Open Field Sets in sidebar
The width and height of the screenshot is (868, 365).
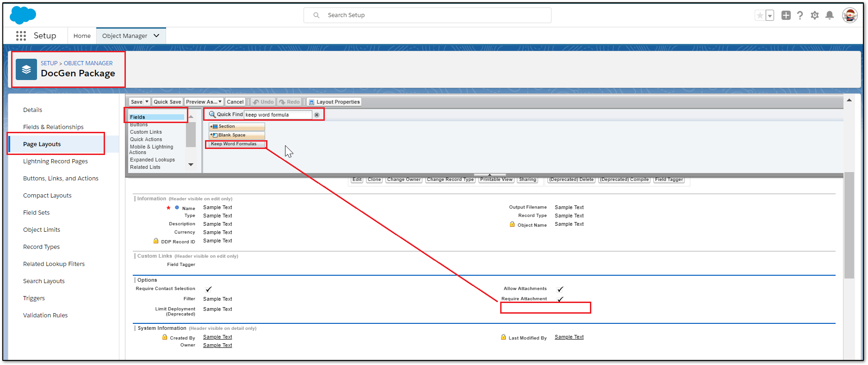point(37,212)
